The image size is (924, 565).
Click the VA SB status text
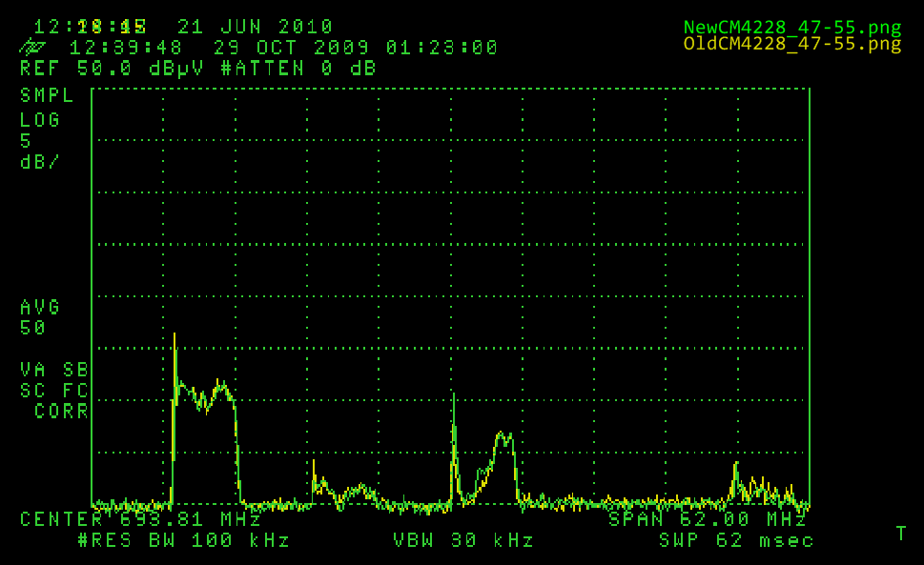click(53, 370)
